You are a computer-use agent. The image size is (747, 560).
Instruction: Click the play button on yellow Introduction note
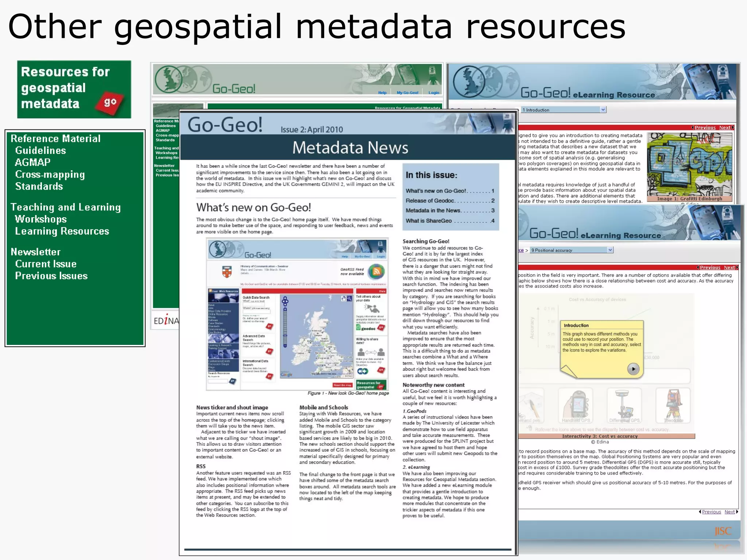(x=633, y=369)
